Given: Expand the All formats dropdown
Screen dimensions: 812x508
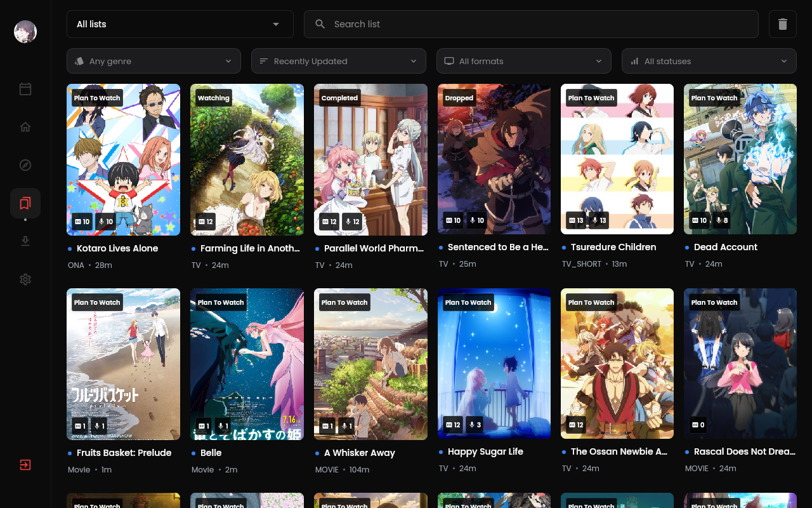Looking at the screenshot, I should [x=523, y=62].
